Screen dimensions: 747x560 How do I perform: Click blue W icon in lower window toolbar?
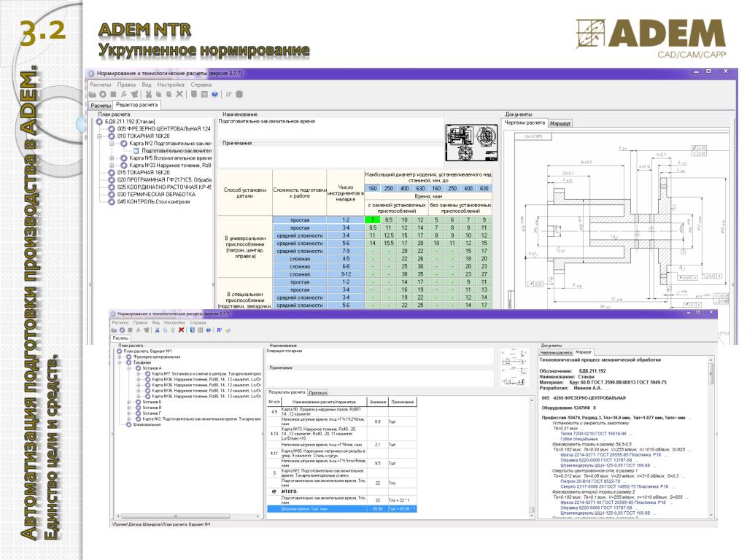click(219, 330)
